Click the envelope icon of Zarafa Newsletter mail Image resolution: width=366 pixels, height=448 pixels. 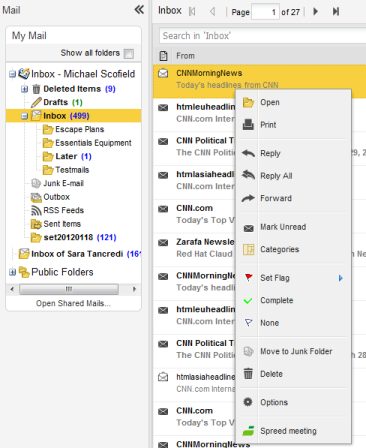[163, 242]
